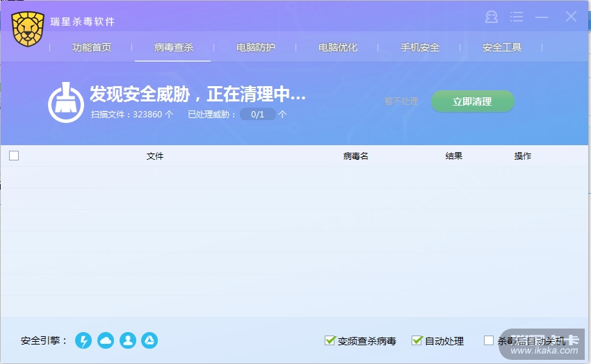
Task: Switch to 病毒查杀 tab
Action: 173,47
